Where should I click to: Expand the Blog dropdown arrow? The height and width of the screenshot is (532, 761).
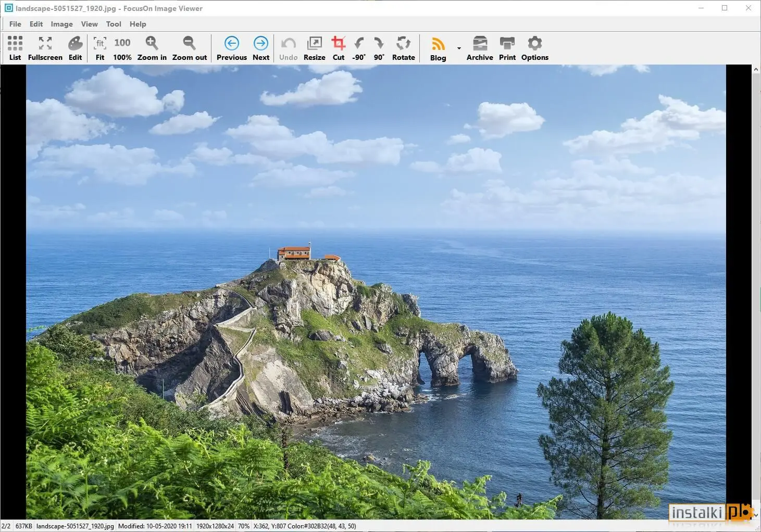pyautogui.click(x=459, y=48)
